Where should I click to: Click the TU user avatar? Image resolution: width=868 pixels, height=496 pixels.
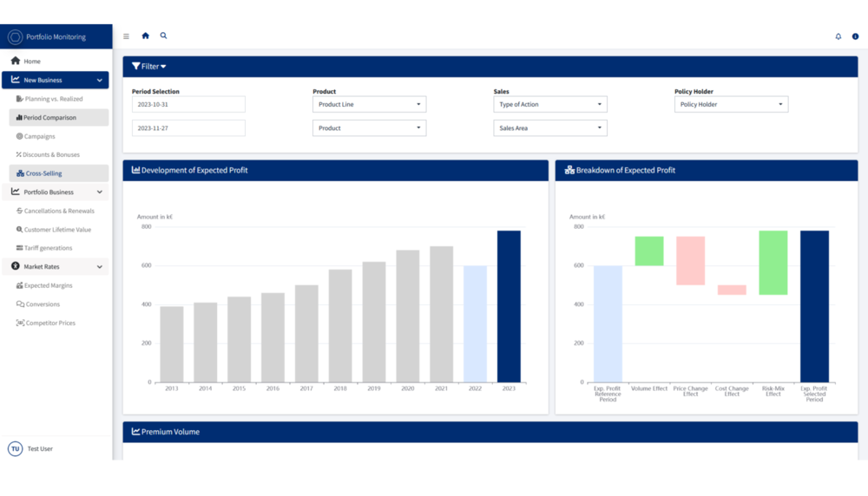[x=16, y=448]
